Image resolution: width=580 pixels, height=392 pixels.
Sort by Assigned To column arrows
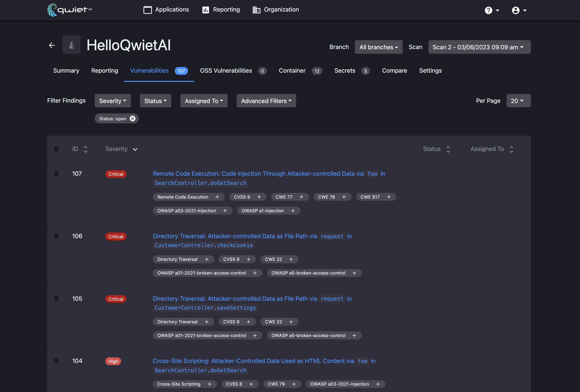coord(511,149)
